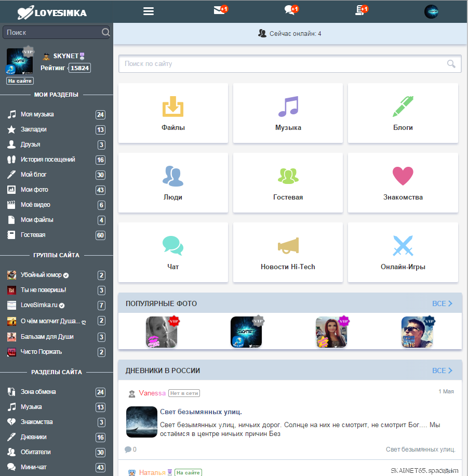Open the SKYNET popular photo thumbnail
The image size is (468, 476).
pyautogui.click(x=246, y=332)
